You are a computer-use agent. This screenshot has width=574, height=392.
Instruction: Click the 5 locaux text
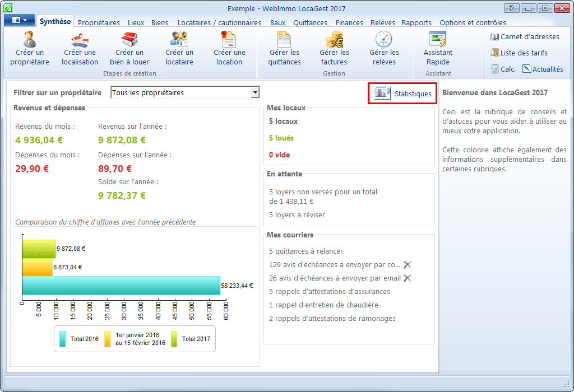[x=283, y=121]
